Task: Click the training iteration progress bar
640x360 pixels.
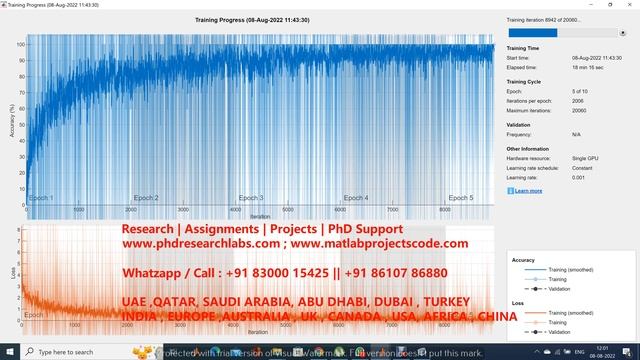Action: [563, 33]
